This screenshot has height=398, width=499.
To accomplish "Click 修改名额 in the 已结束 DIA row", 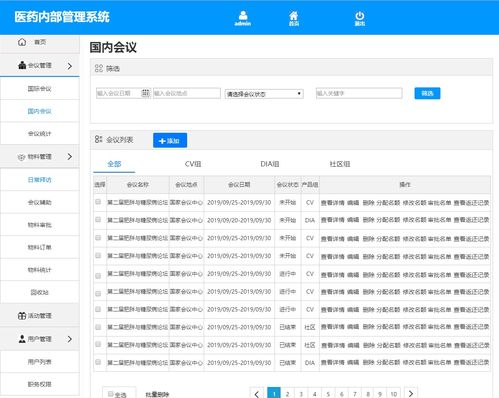I will click(414, 362).
